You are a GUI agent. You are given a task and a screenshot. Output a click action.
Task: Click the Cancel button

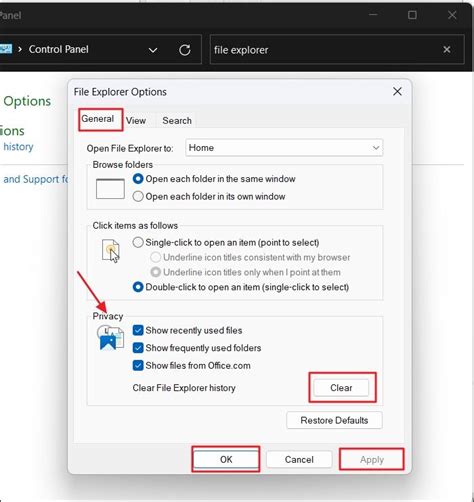point(299,460)
